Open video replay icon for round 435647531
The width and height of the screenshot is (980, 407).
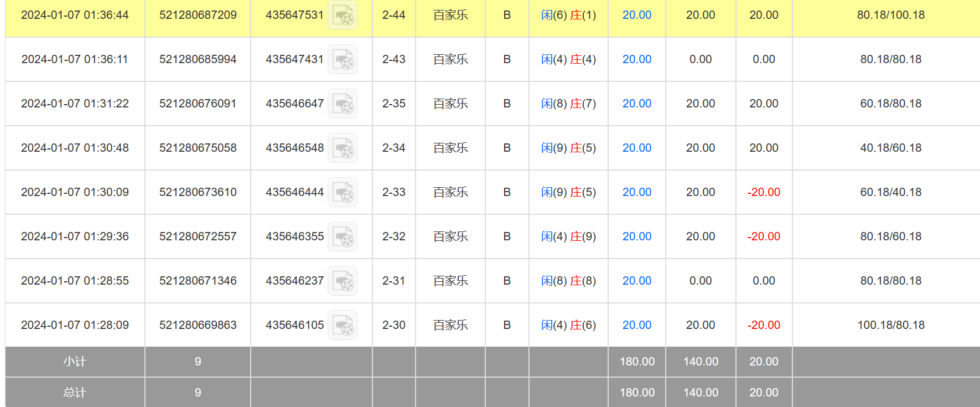[x=343, y=16]
